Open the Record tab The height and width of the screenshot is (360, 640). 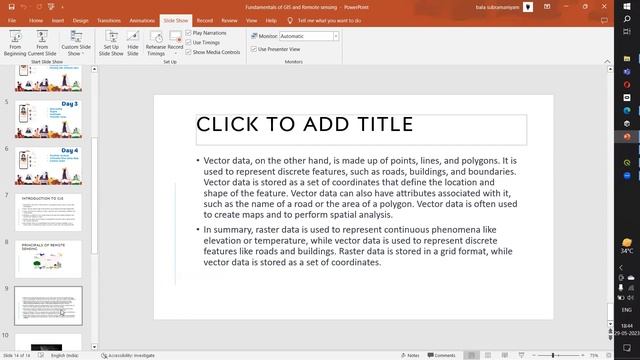pyautogui.click(x=204, y=20)
